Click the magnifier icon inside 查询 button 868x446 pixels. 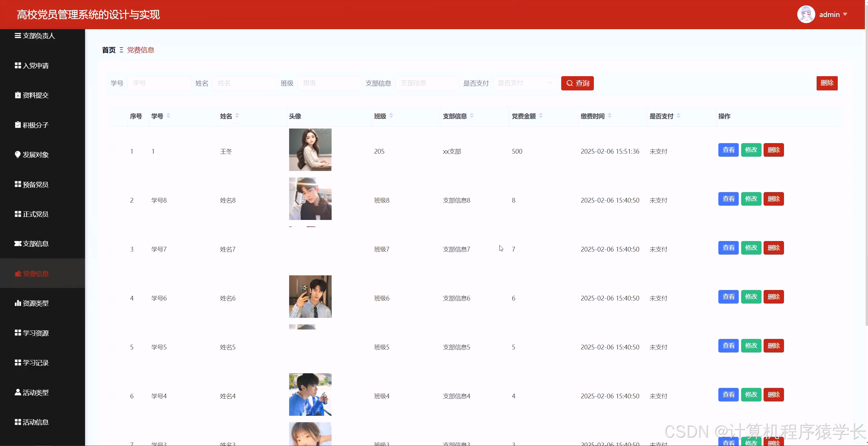570,83
